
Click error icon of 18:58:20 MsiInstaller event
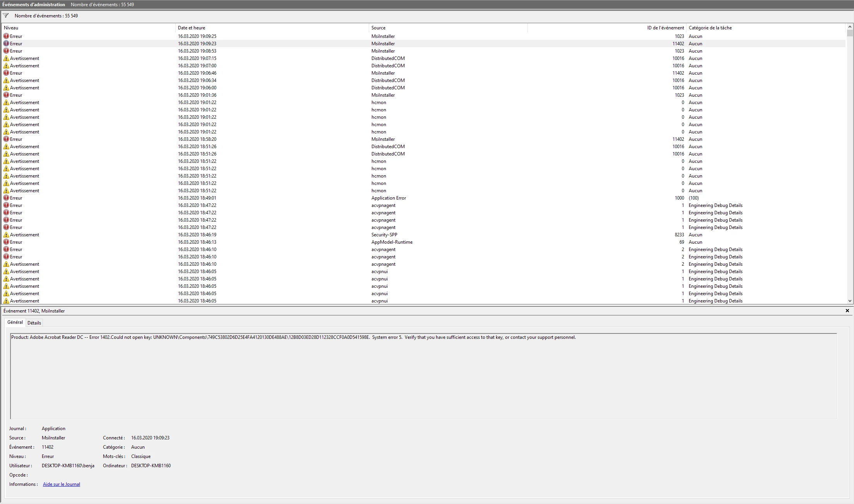point(6,139)
